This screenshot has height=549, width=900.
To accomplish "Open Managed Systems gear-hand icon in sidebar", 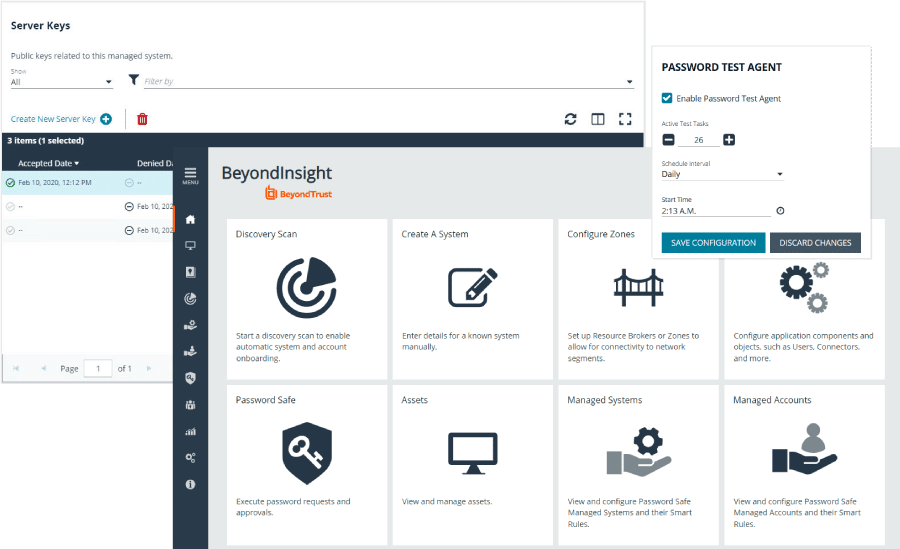I will pyautogui.click(x=191, y=325).
